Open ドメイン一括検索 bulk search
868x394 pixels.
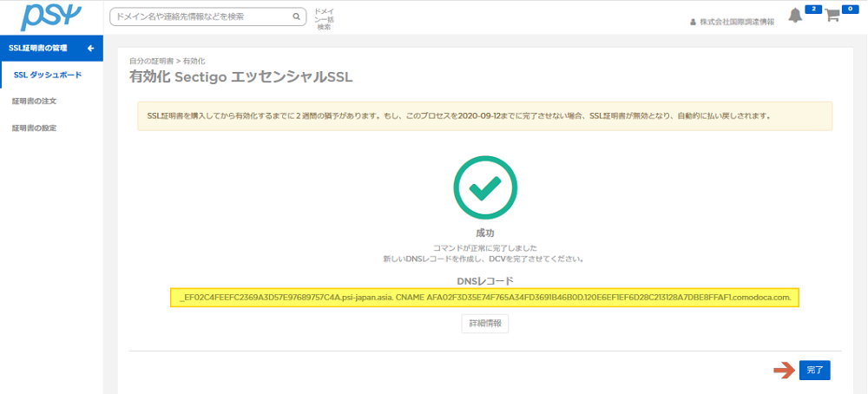click(324, 19)
